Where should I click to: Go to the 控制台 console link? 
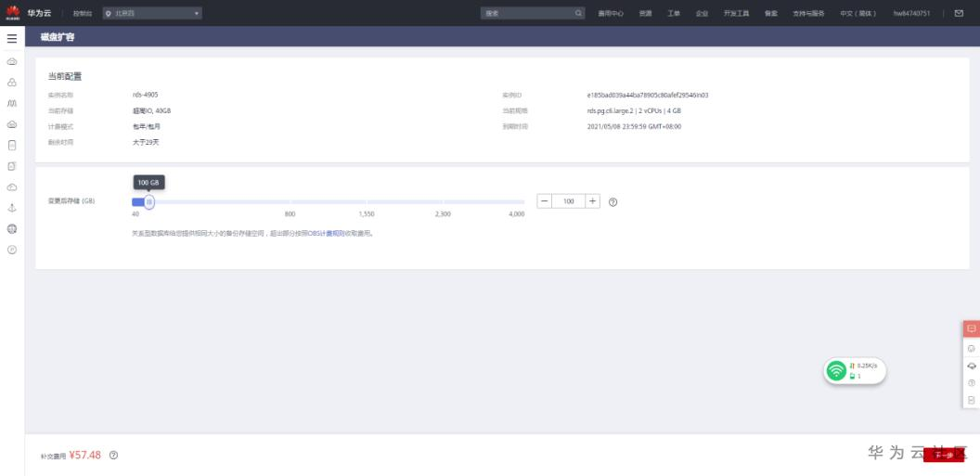point(82,13)
